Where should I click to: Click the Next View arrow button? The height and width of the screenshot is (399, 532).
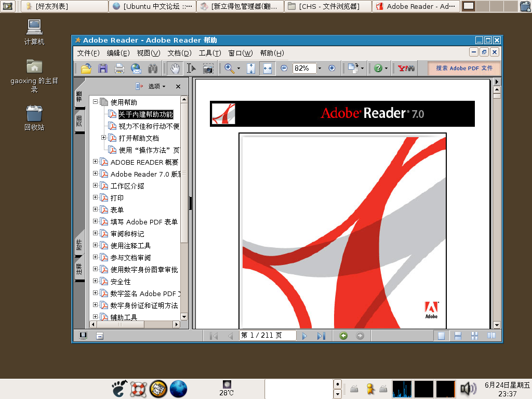coord(360,336)
